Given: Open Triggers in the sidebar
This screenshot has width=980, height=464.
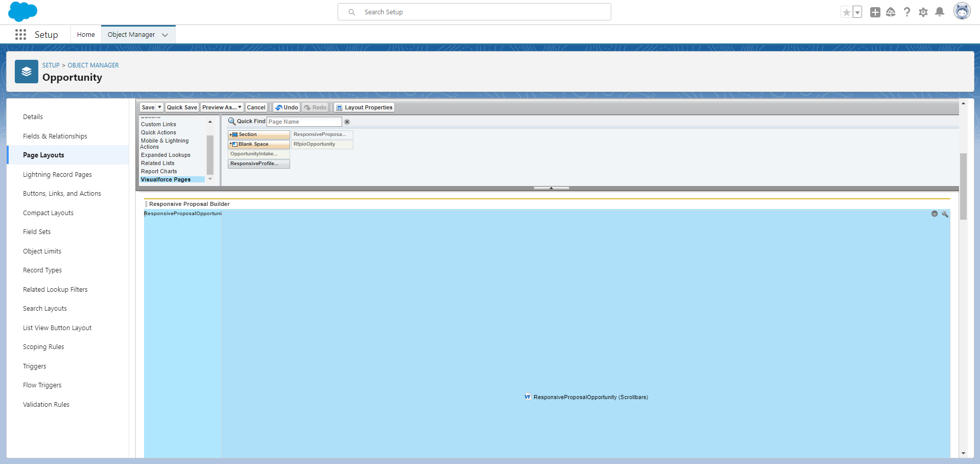Looking at the screenshot, I should pyautogui.click(x=68, y=366).
